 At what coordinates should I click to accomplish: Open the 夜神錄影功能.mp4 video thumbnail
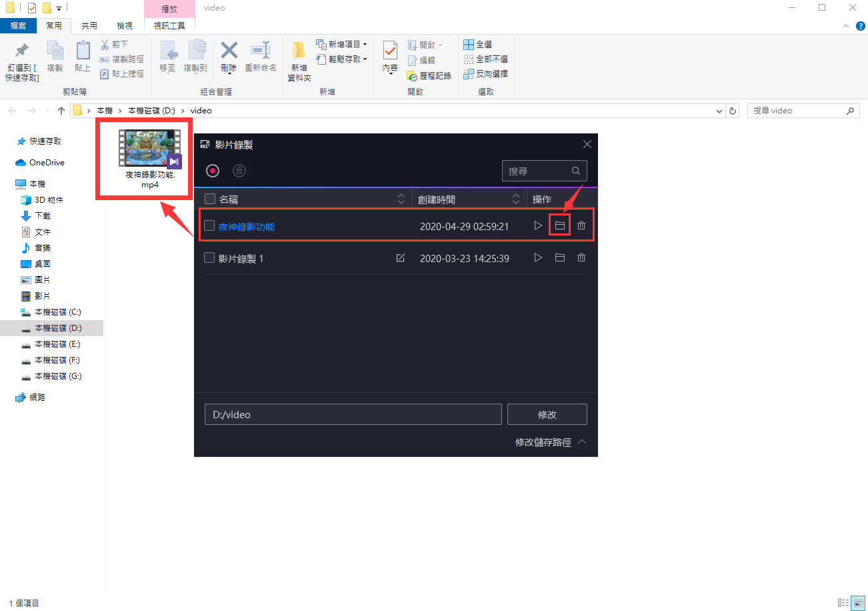point(150,148)
